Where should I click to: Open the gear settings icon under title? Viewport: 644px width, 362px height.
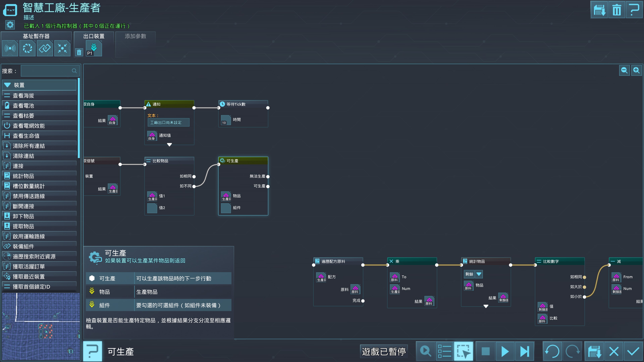point(10,25)
